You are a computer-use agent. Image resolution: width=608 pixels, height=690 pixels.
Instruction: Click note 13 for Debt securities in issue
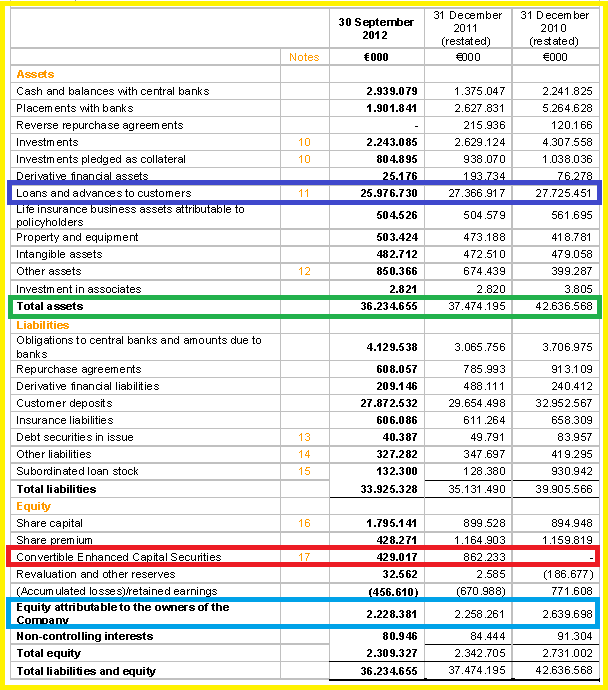coord(304,437)
